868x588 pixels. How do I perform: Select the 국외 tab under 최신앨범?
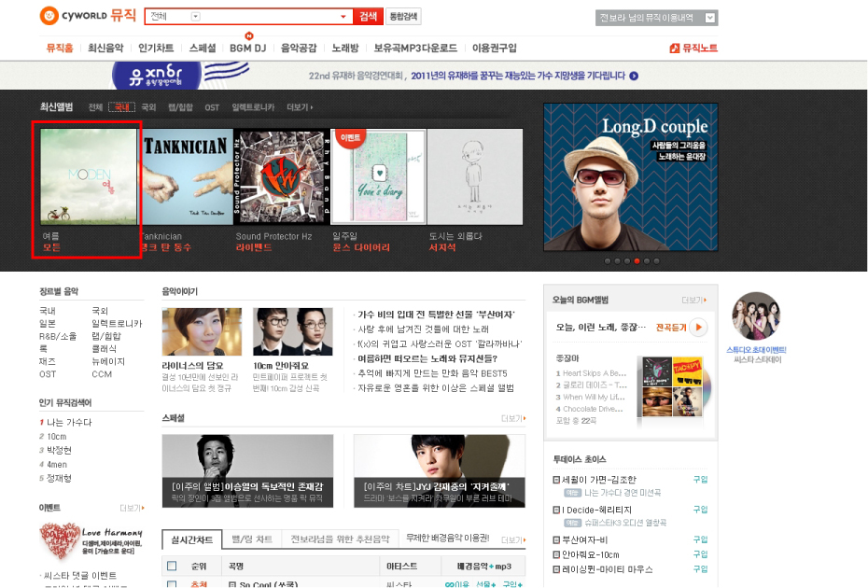click(149, 107)
